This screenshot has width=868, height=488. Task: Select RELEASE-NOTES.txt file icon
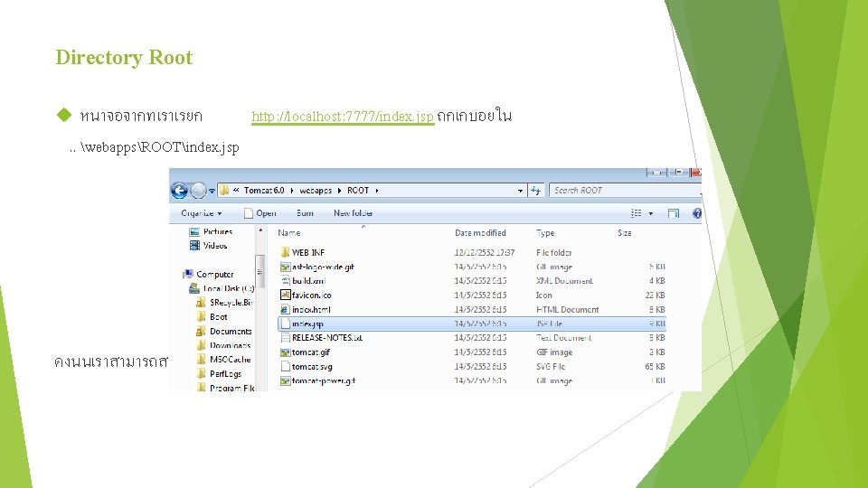[x=285, y=337]
